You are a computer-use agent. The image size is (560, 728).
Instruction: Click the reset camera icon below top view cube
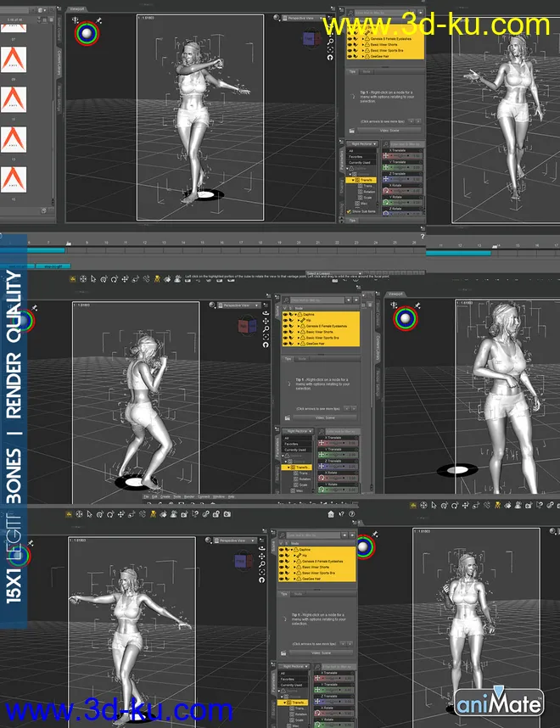point(331,58)
